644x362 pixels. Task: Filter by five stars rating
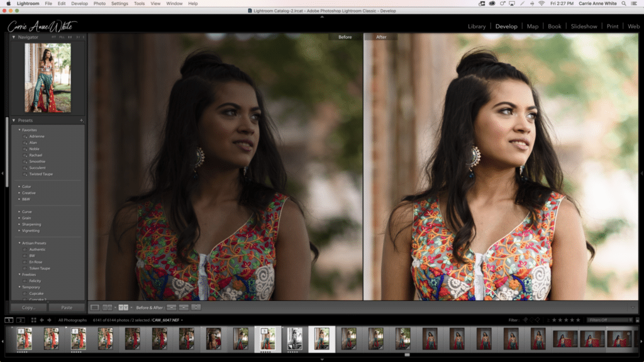coord(579,320)
